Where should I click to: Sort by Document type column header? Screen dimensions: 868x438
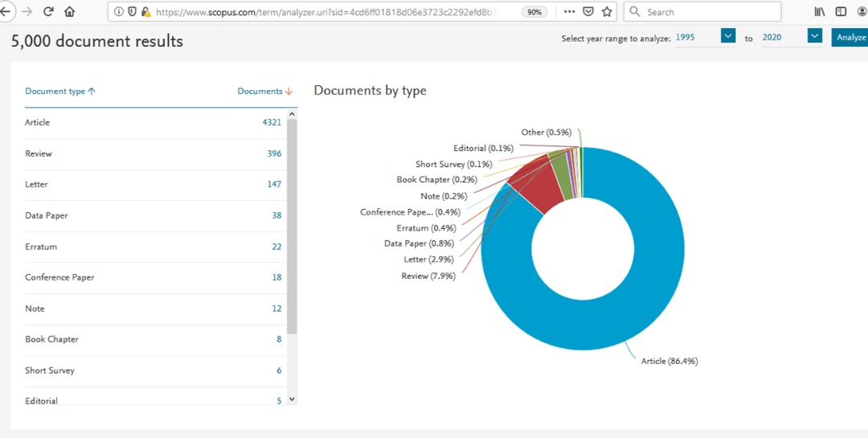(x=60, y=92)
